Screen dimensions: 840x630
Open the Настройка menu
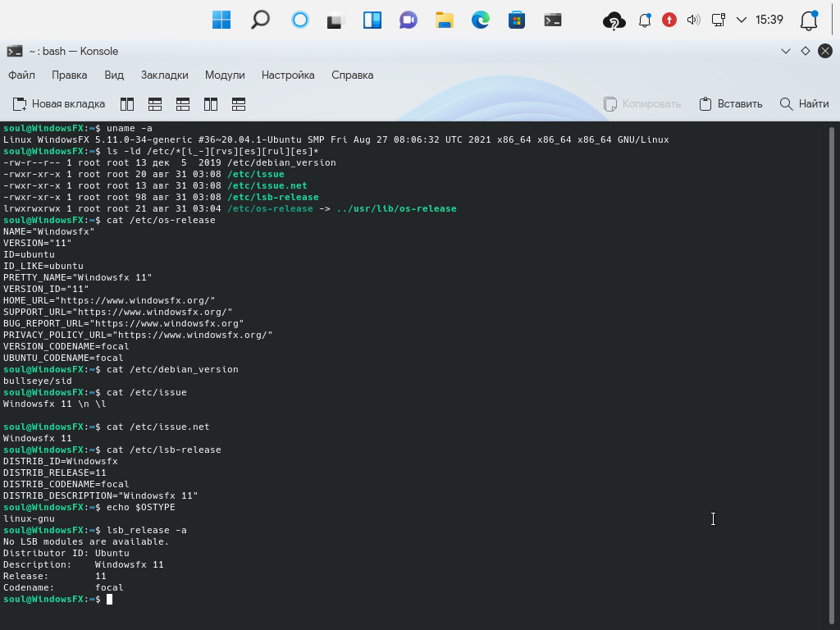coord(288,75)
